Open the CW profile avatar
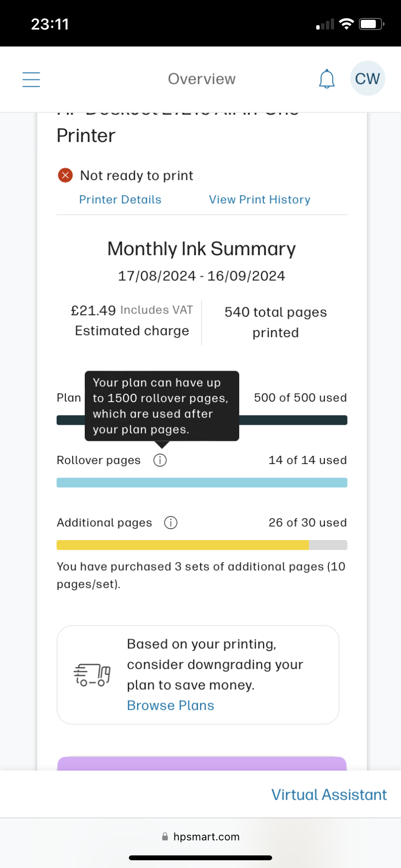This screenshot has width=401, height=868. click(367, 78)
